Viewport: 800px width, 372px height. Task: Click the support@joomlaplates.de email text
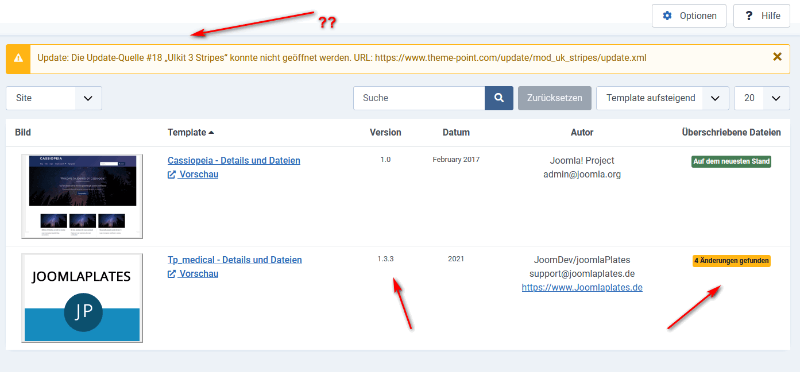(x=582, y=274)
